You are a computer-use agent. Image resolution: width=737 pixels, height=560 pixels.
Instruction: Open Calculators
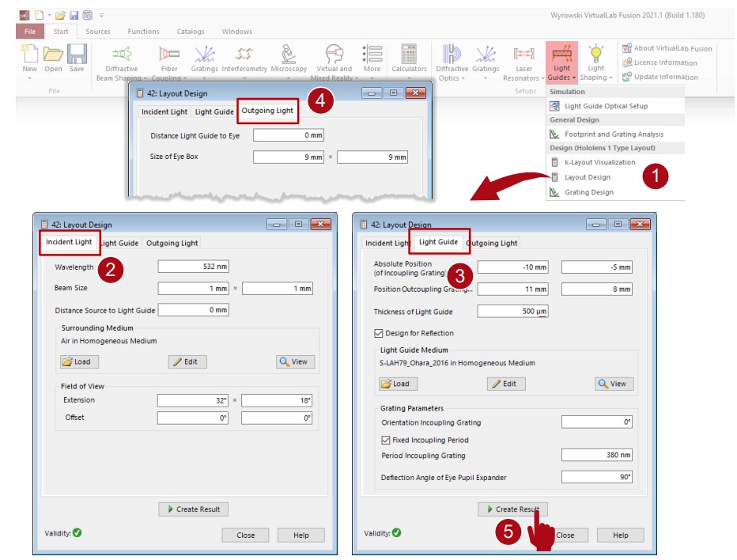(409, 59)
